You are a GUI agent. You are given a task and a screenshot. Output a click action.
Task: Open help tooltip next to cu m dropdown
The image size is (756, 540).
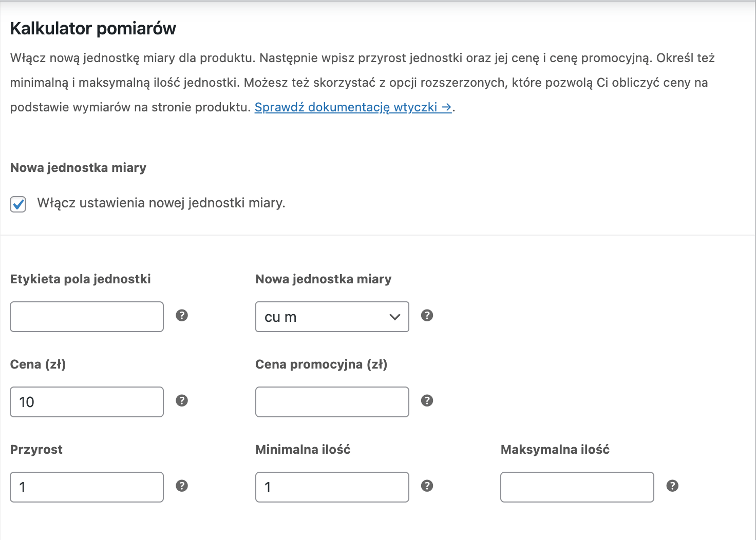pos(427,315)
